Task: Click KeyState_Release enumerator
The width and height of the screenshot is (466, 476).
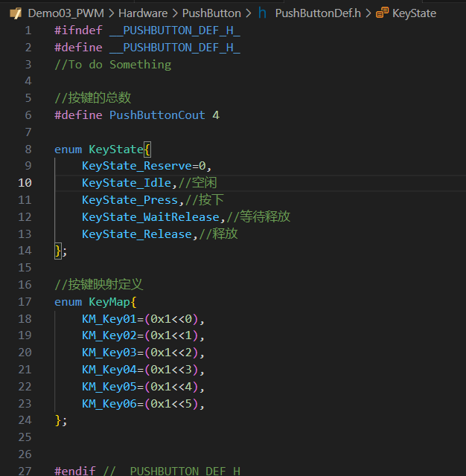Action: click(x=137, y=234)
